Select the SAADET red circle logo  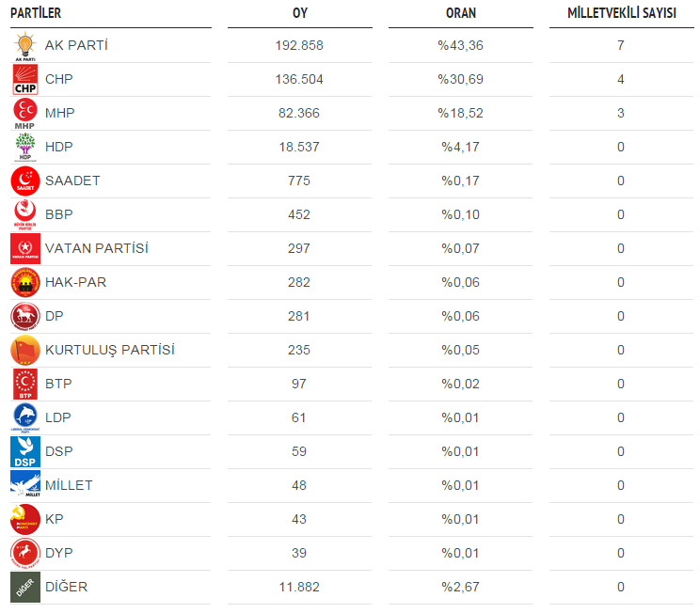click(25, 181)
